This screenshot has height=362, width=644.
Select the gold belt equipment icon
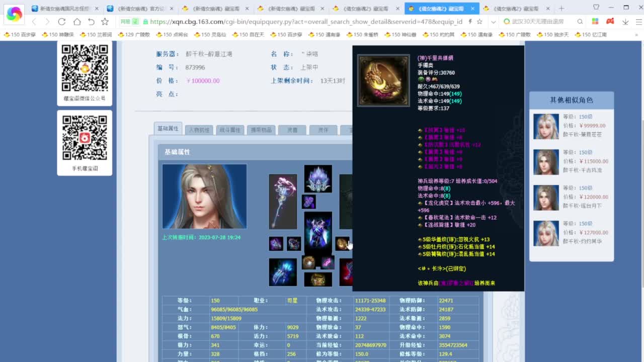coord(318,279)
